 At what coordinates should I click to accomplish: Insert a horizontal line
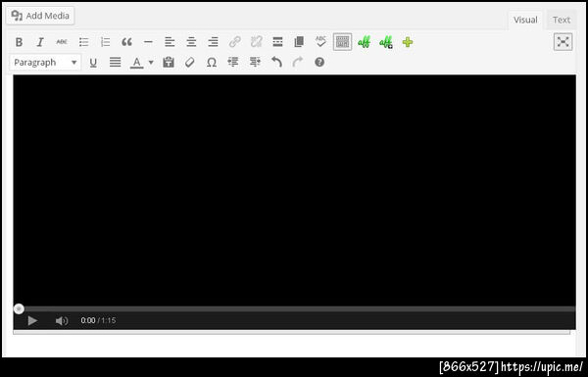pyautogui.click(x=148, y=42)
